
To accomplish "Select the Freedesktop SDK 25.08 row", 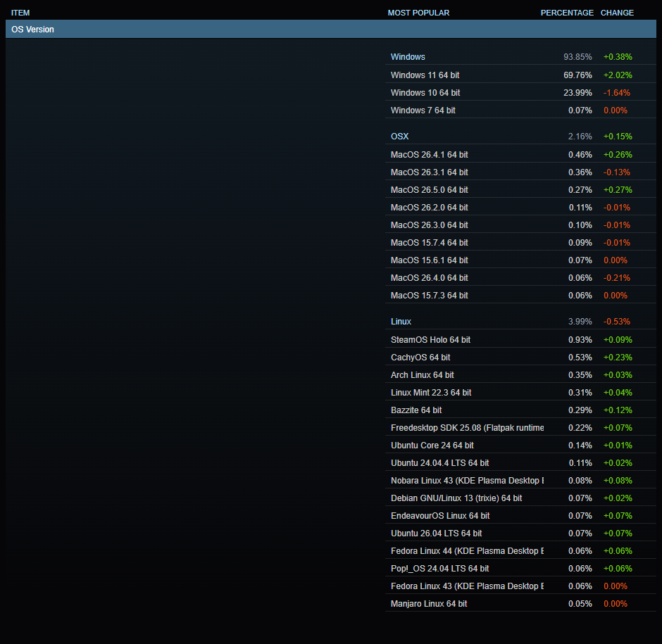I will [x=520, y=427].
